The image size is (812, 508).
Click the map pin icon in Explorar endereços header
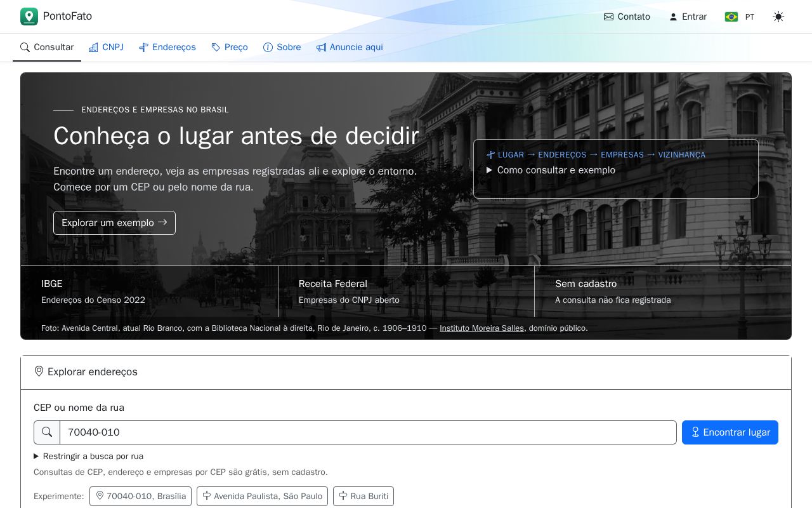(x=39, y=371)
